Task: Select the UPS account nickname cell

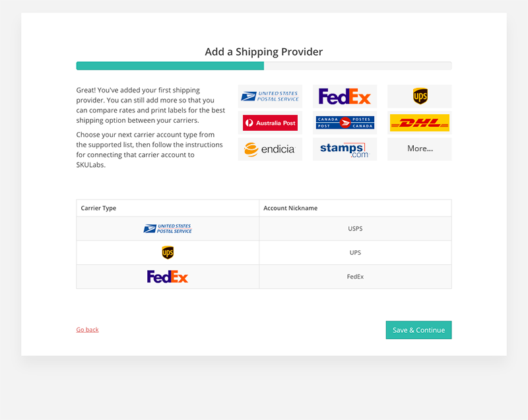Action: pyautogui.click(x=355, y=253)
